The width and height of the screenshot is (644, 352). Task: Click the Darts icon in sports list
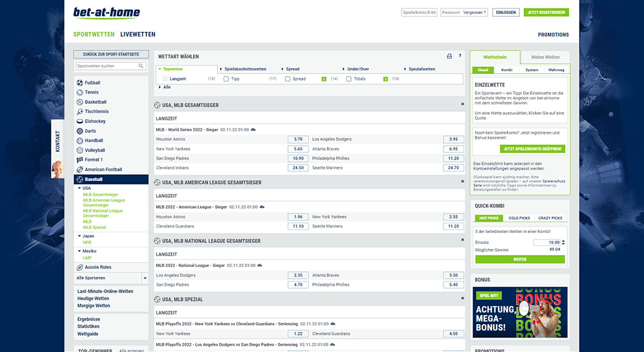click(80, 131)
